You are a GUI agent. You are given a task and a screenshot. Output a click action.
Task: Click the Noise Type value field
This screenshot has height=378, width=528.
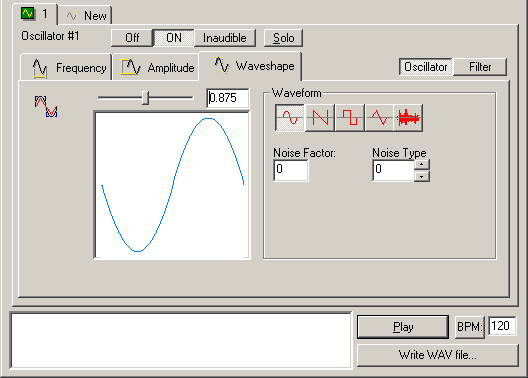pyautogui.click(x=394, y=170)
